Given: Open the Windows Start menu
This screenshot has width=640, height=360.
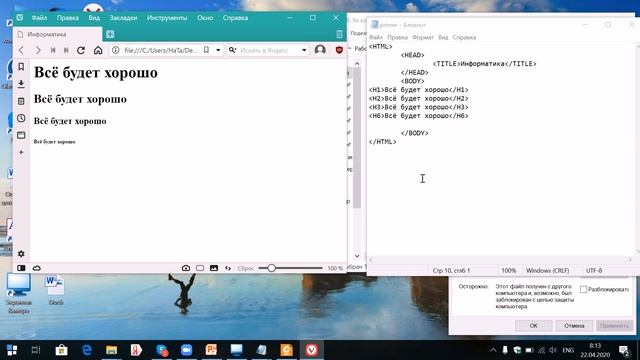Looking at the screenshot, I should tap(12, 350).
